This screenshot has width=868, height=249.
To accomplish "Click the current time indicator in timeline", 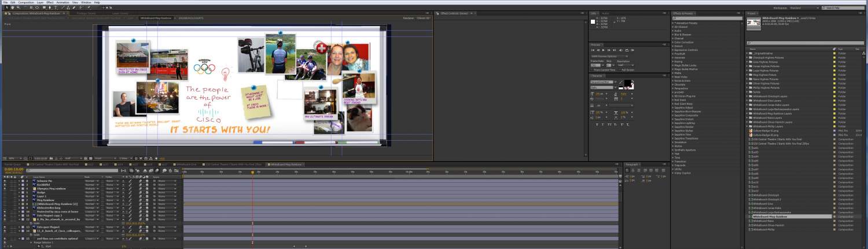I will tap(252, 172).
